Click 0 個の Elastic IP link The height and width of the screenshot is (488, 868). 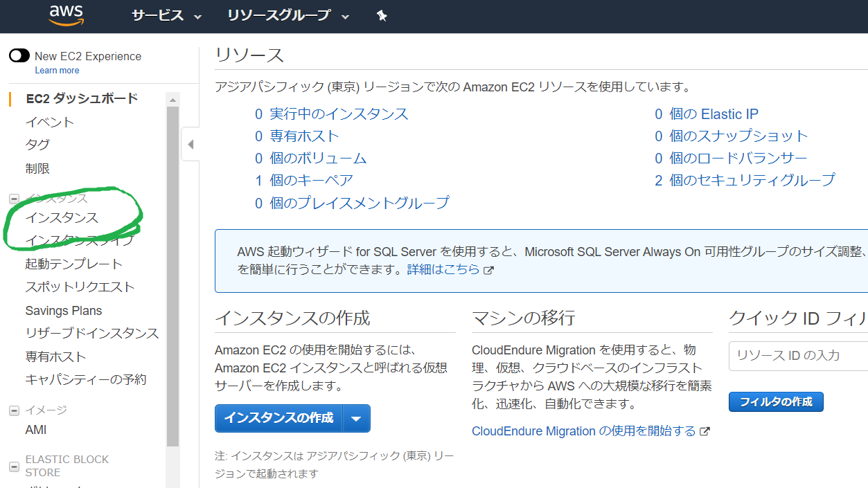click(x=707, y=114)
